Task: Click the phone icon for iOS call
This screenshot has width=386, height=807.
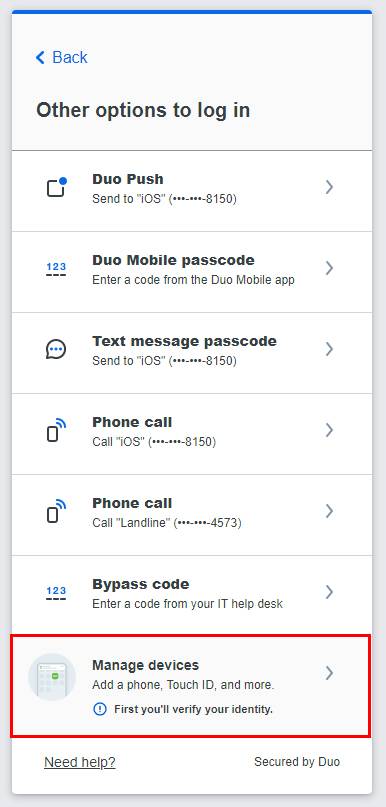Action: [x=57, y=430]
